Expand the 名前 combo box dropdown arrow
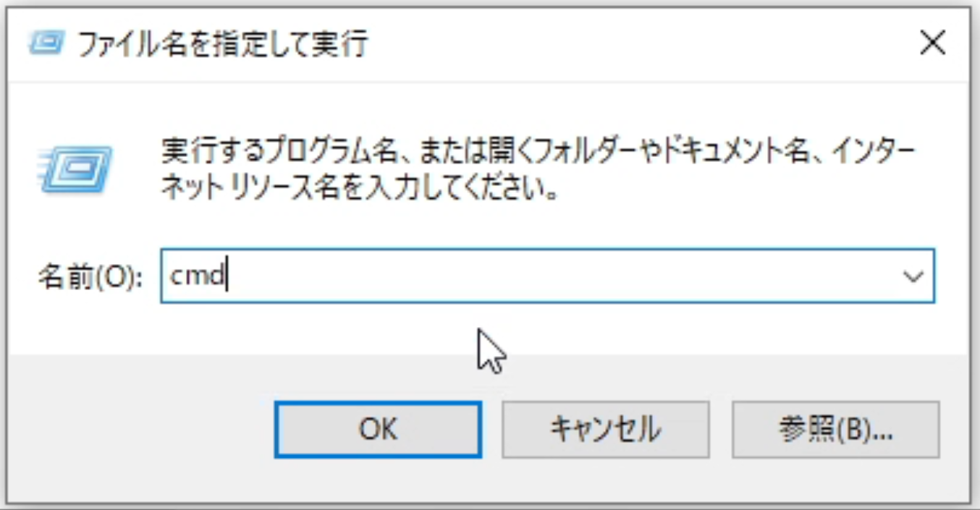The height and width of the screenshot is (510, 980). pyautogui.click(x=914, y=276)
